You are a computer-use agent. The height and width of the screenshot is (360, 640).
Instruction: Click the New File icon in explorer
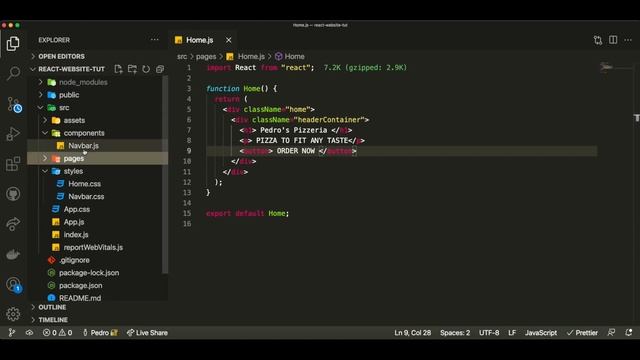(118, 69)
